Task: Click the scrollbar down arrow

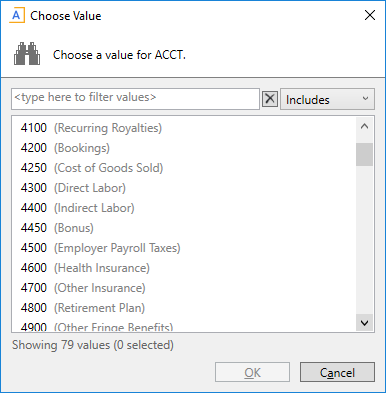Action: tap(364, 322)
